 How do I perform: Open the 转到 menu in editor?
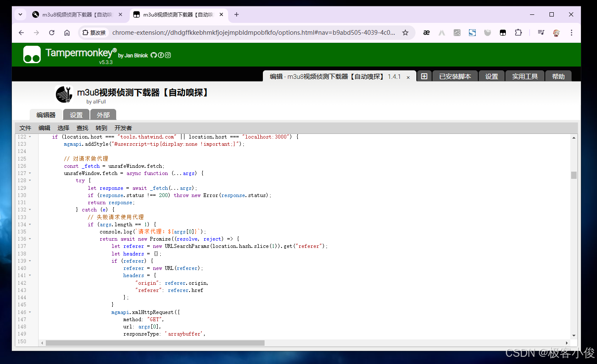pyautogui.click(x=101, y=128)
